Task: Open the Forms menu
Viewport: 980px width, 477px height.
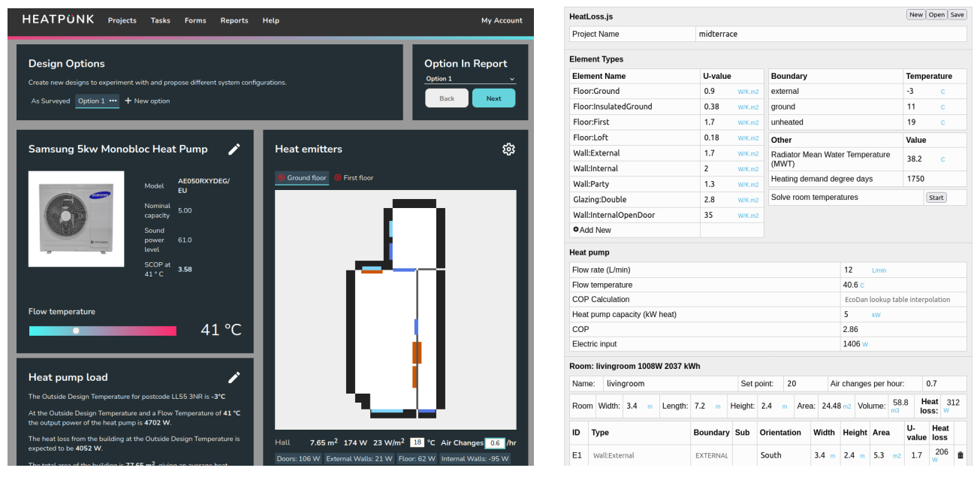Action: [x=195, y=20]
